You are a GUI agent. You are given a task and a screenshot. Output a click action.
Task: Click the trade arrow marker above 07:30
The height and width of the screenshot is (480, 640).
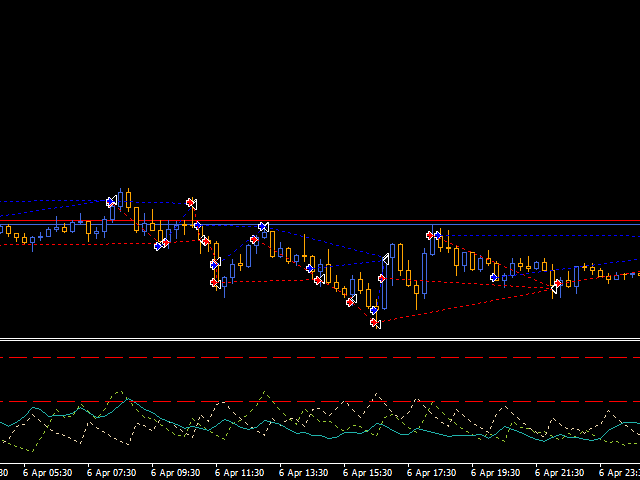(x=111, y=202)
